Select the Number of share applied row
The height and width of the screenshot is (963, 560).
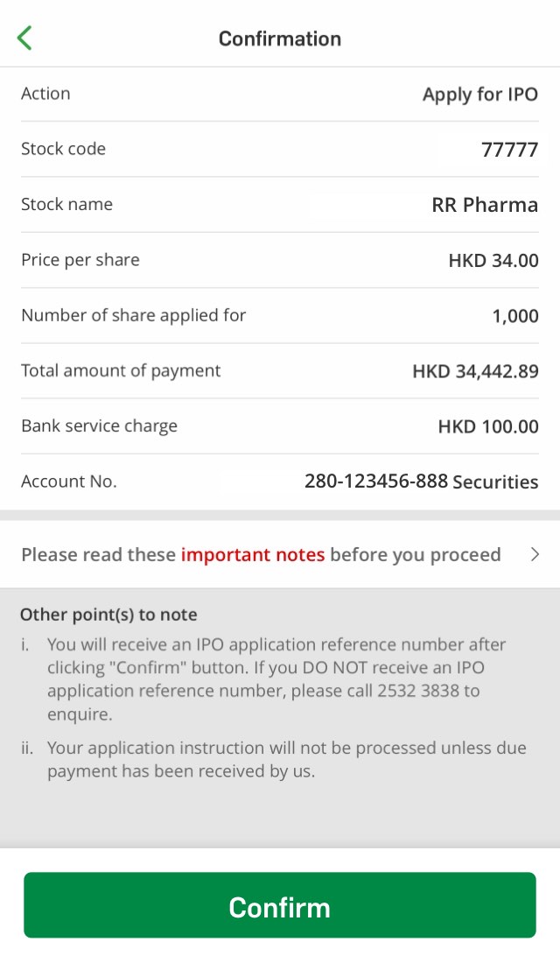(x=280, y=315)
